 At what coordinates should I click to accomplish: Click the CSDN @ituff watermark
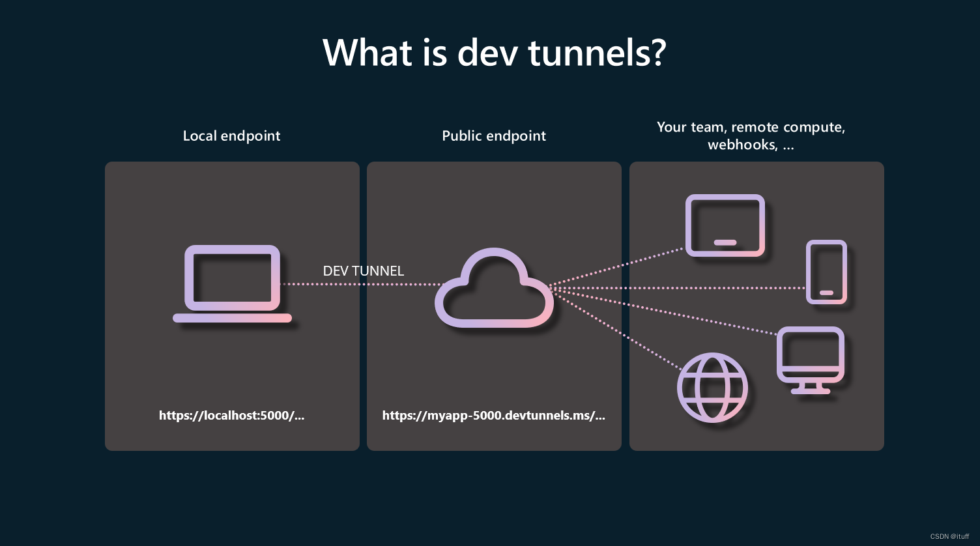pos(949,537)
